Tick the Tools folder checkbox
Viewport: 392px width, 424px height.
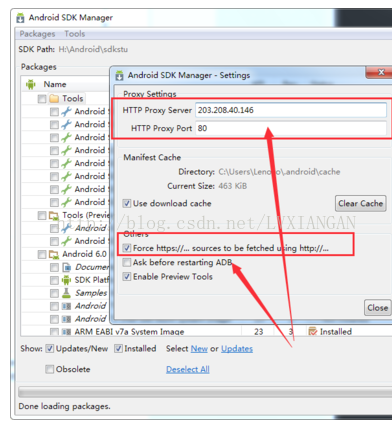(42, 99)
